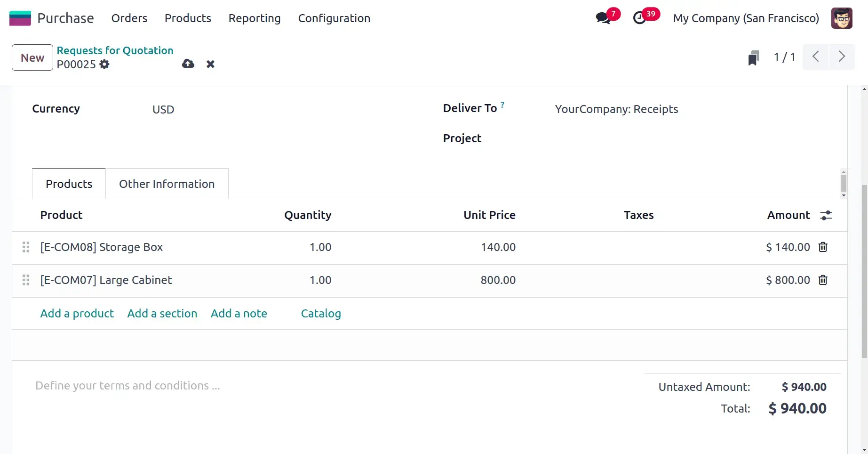Open the Catalog link
This screenshot has height=454, width=868.
(x=321, y=314)
